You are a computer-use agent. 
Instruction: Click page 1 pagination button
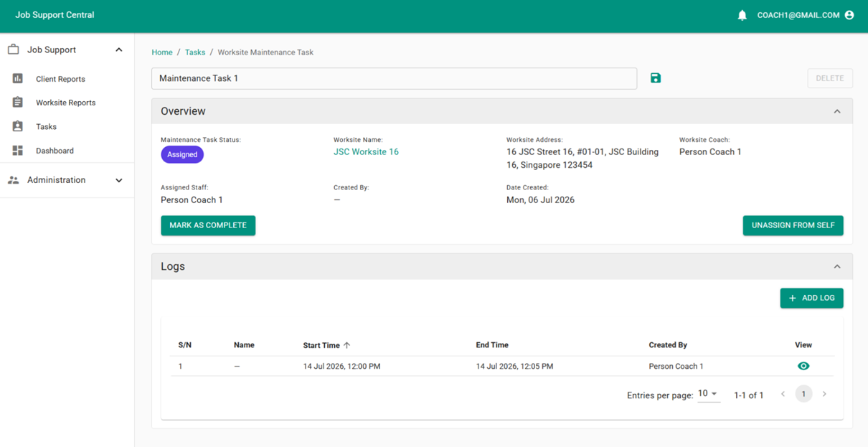coord(803,394)
